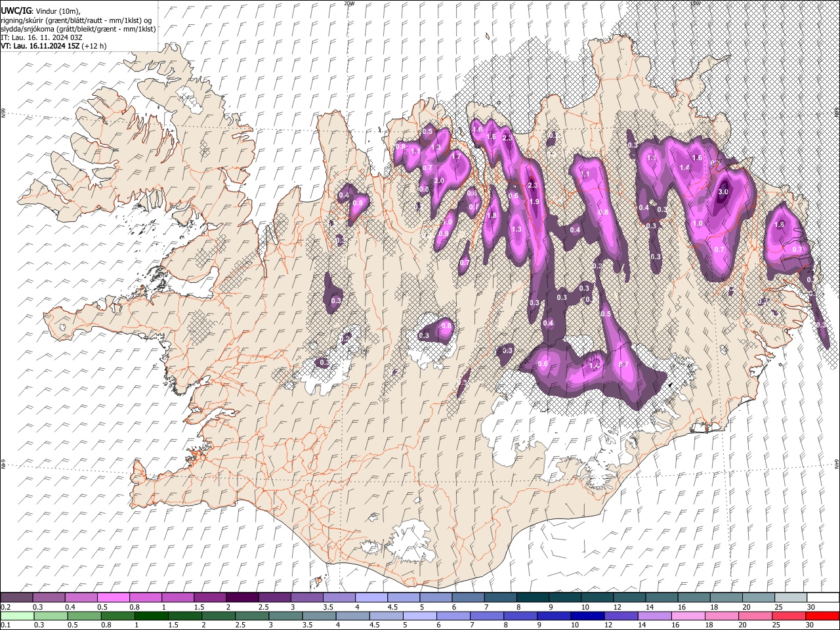
Task: Click the 'VT: Lau. 16.11.2024 15Z (+12 h)' line
Action: pyautogui.click(x=54, y=46)
